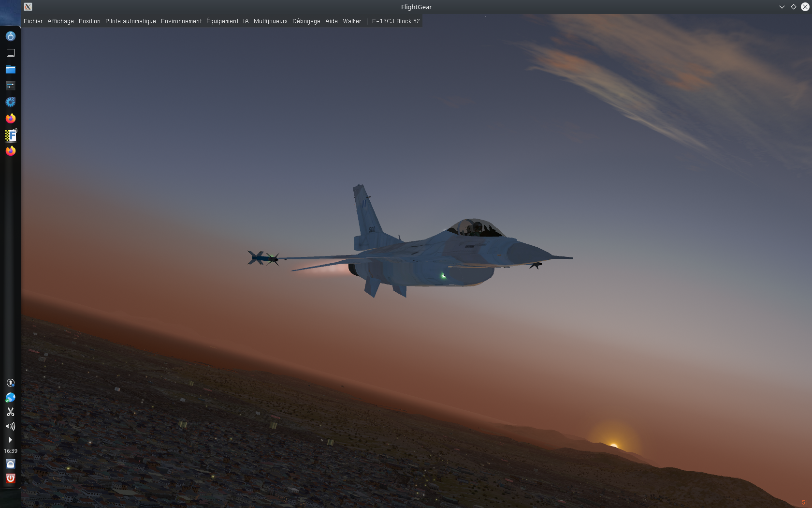Viewport: 812px width, 508px height.
Task: Open the Pilote automatique menu
Action: point(130,21)
